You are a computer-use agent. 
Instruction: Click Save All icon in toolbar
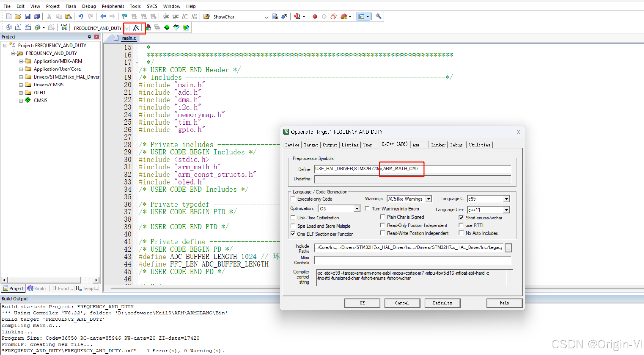pyautogui.click(x=37, y=16)
